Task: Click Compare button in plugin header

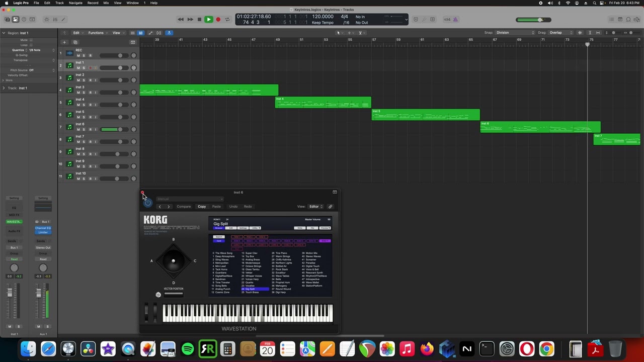Action: coord(184,207)
